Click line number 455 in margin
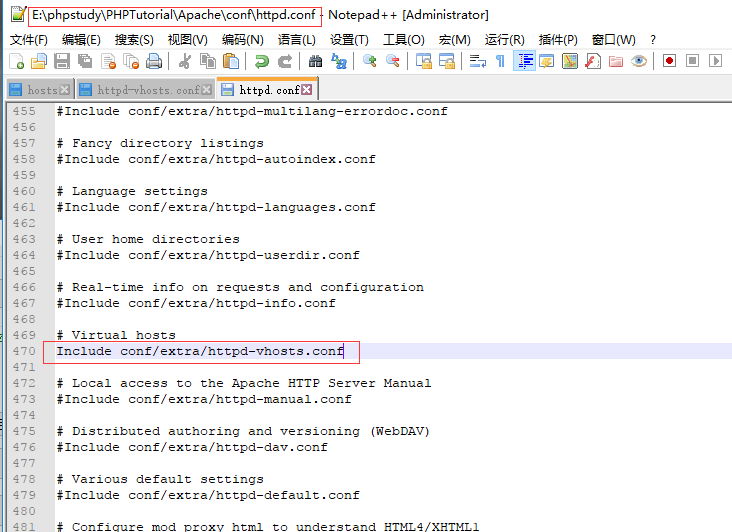 tap(24, 112)
